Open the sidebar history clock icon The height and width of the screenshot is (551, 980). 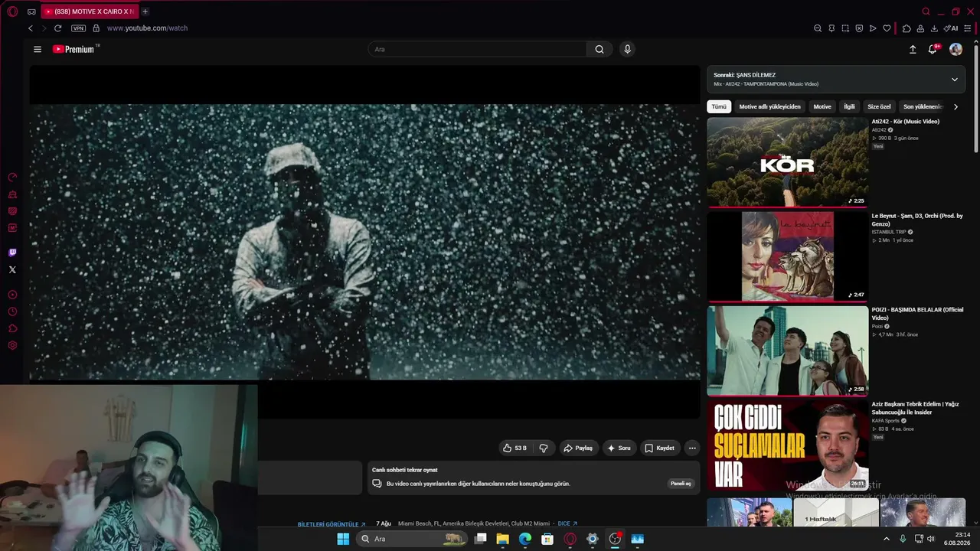pyautogui.click(x=12, y=311)
